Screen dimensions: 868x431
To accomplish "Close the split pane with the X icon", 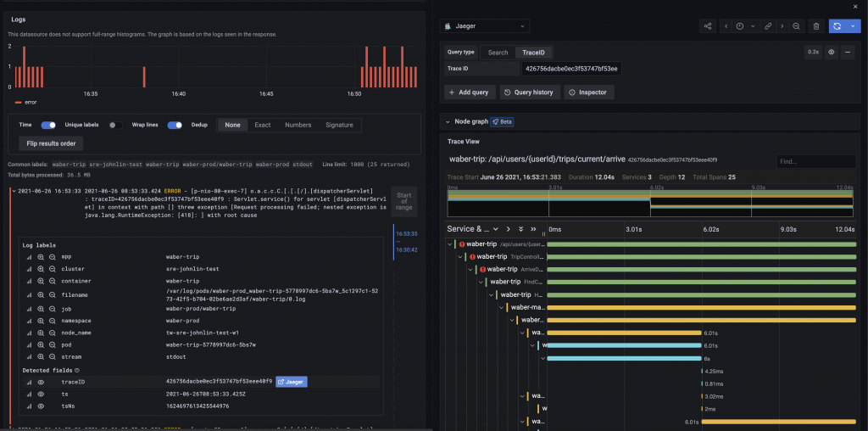I will [856, 6].
